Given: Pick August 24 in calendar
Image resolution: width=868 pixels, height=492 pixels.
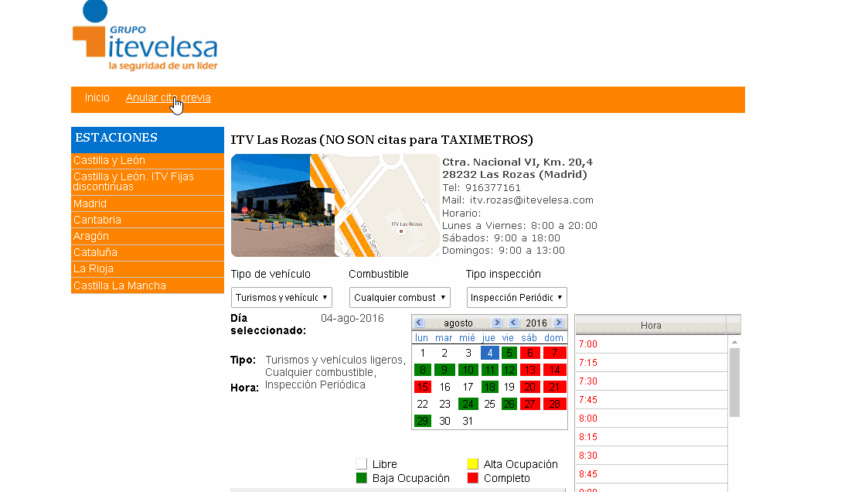Looking at the screenshot, I should [468, 405].
